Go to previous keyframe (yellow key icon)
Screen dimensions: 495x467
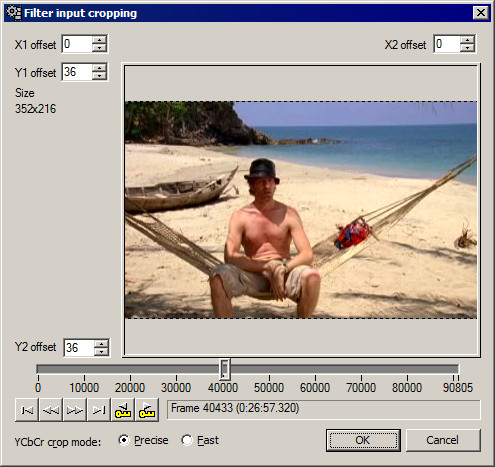pos(123,410)
